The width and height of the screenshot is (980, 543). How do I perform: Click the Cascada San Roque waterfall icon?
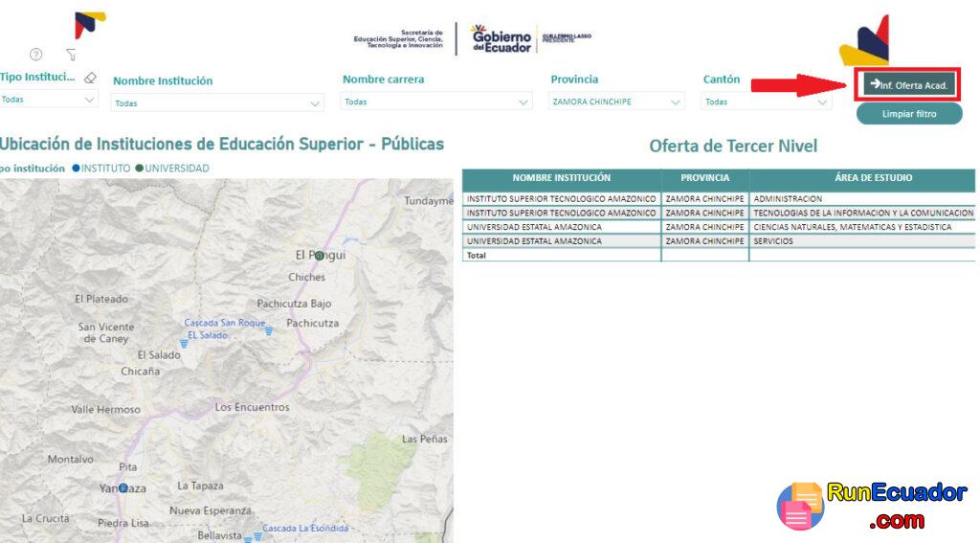click(269, 331)
